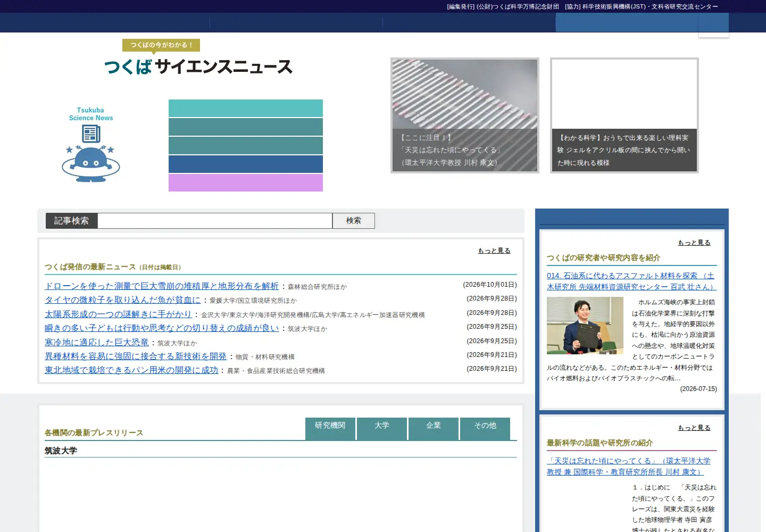Click the Tsukuba Science News mascot logo
The height and width of the screenshot is (532, 766).
click(91, 144)
